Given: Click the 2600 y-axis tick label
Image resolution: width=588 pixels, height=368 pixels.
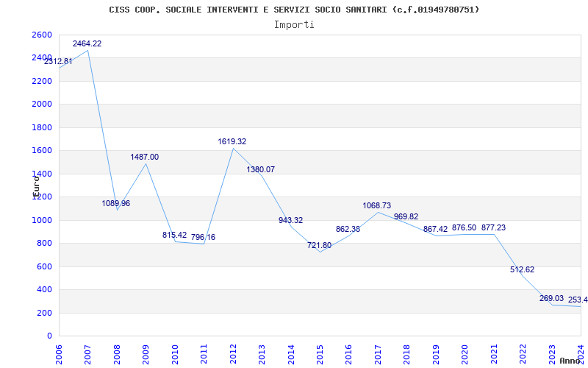Looking at the screenshot, I should pyautogui.click(x=42, y=35).
